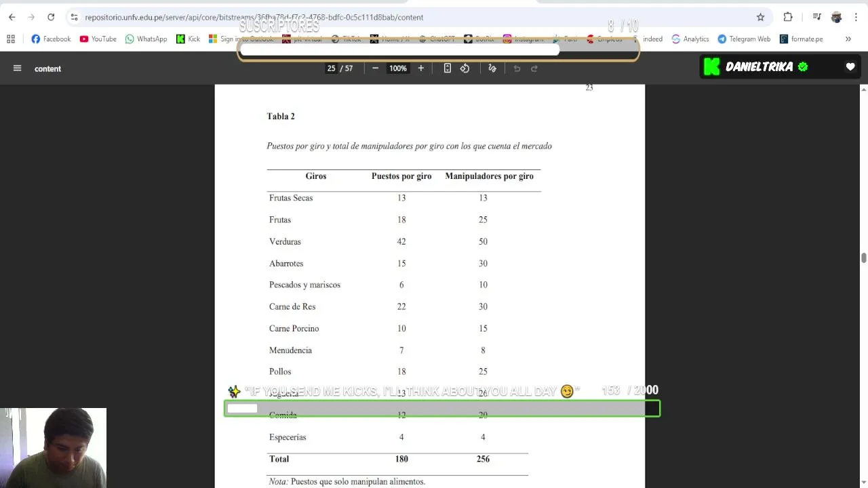Click the heart follow icon on Kick overlay

click(850, 66)
